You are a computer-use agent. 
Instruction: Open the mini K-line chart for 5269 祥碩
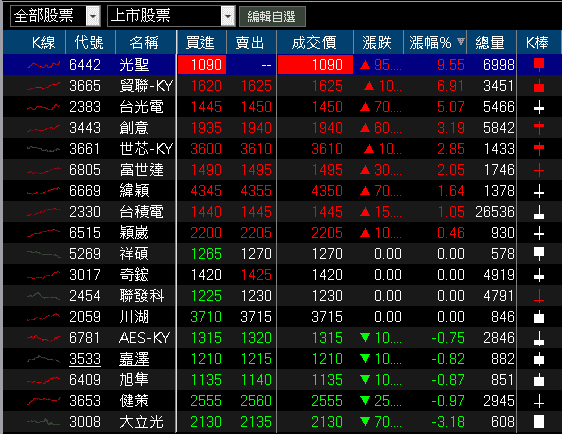point(43,254)
